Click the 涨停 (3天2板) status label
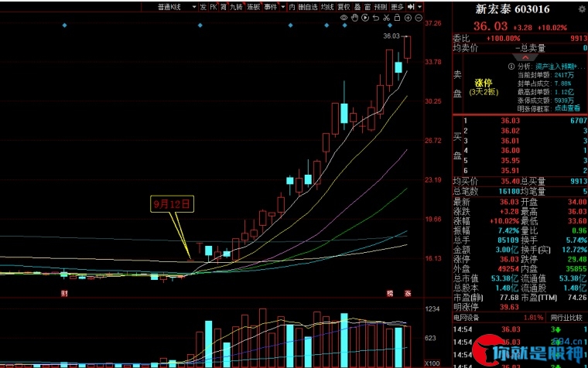Image resolution: width=588 pixels, height=368 pixels. [x=484, y=87]
